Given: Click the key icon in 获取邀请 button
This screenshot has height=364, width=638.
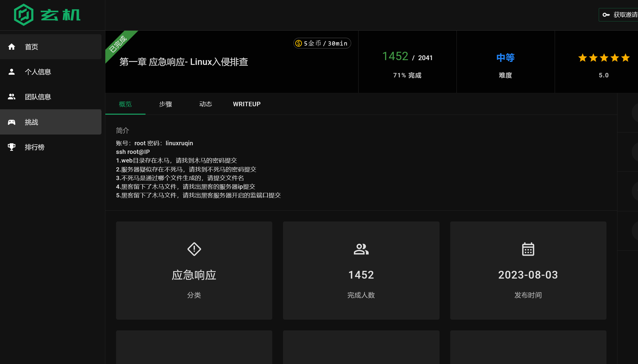Looking at the screenshot, I should 606,15.
